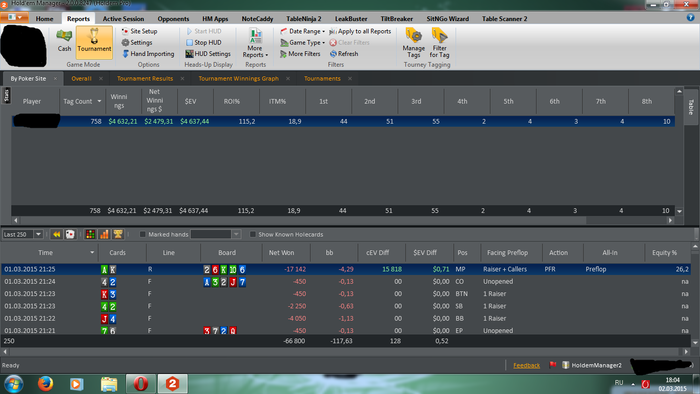Select Overall report tab
The image size is (700, 394).
[x=81, y=79]
